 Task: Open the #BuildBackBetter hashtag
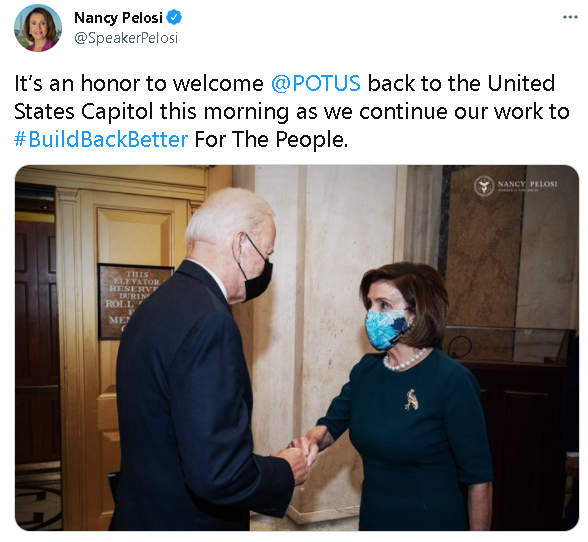tap(101, 140)
